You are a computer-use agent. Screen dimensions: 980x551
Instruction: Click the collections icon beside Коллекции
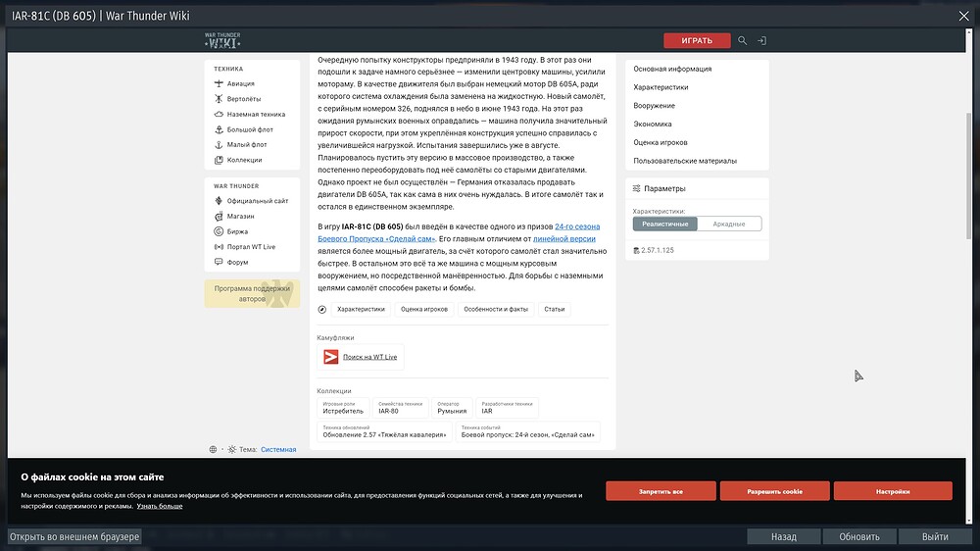tap(219, 160)
